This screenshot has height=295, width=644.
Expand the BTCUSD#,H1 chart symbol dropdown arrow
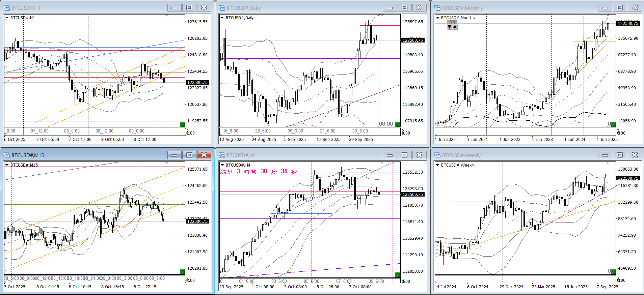tap(7, 18)
